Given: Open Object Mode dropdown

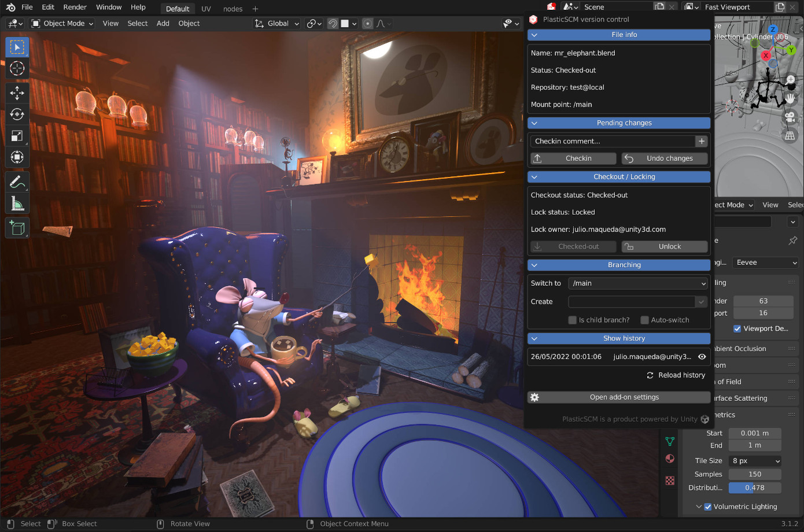Looking at the screenshot, I should [x=62, y=23].
